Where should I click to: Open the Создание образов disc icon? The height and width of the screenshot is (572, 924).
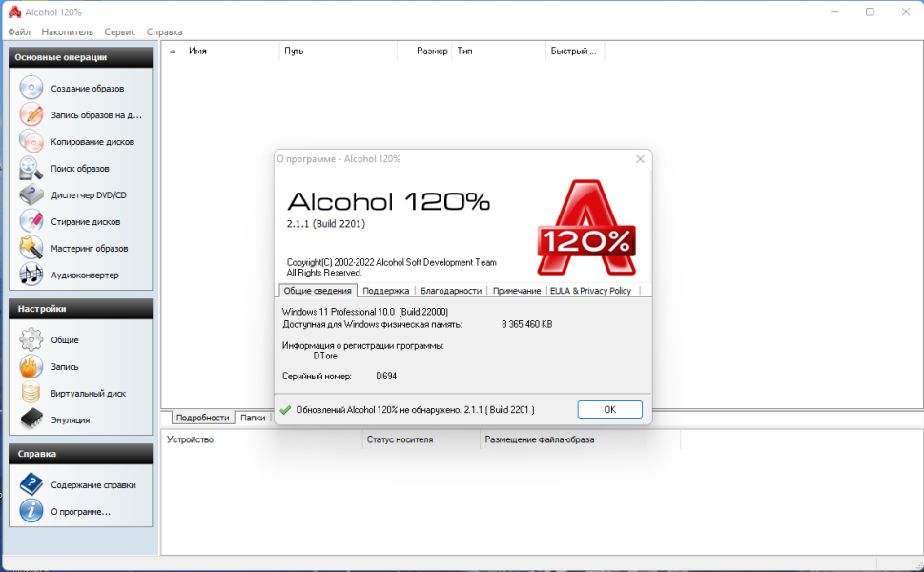(31, 88)
